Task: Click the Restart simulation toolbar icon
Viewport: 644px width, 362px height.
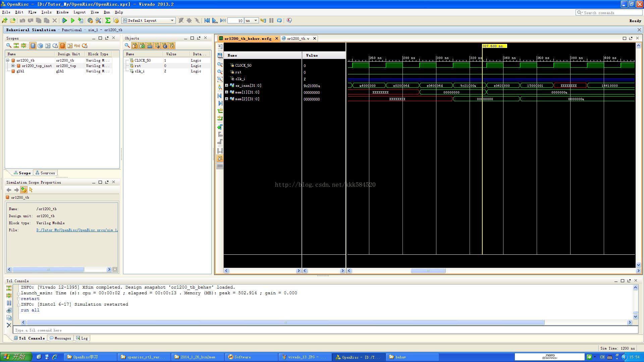Action: tap(207, 20)
